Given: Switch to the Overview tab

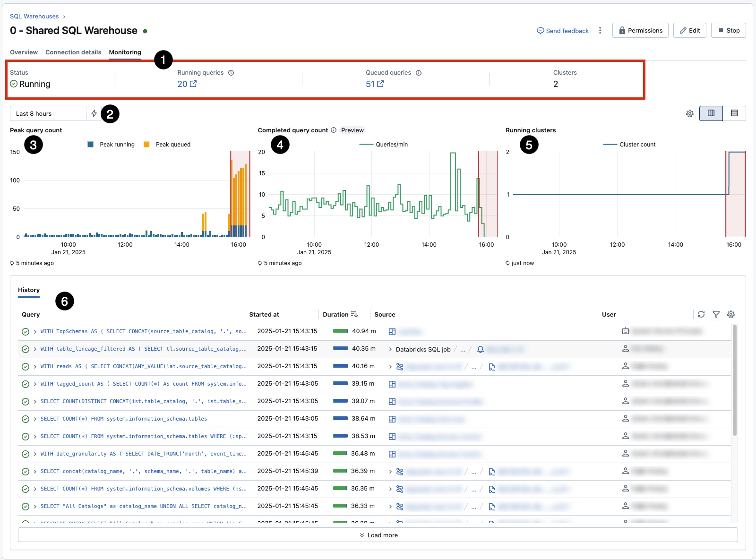Looking at the screenshot, I should click(24, 52).
